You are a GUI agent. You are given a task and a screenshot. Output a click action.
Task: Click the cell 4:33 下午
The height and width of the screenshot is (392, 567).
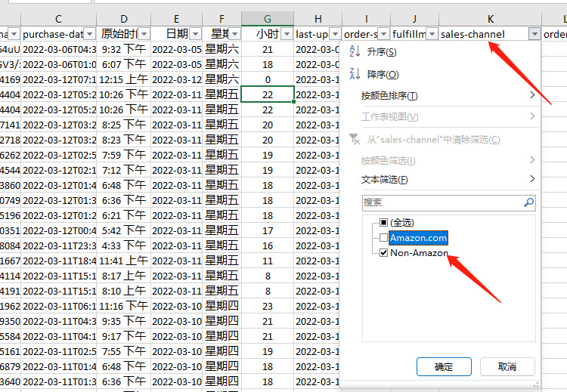124,245
